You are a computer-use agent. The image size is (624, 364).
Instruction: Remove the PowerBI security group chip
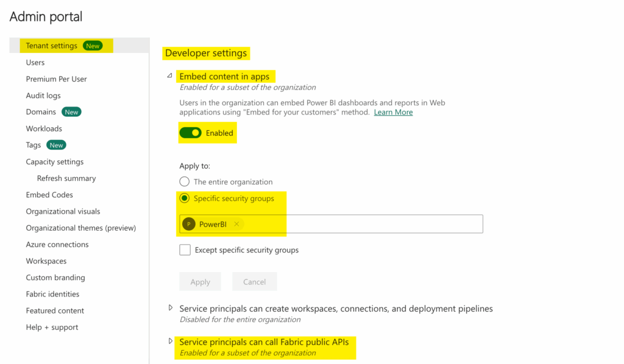click(236, 224)
